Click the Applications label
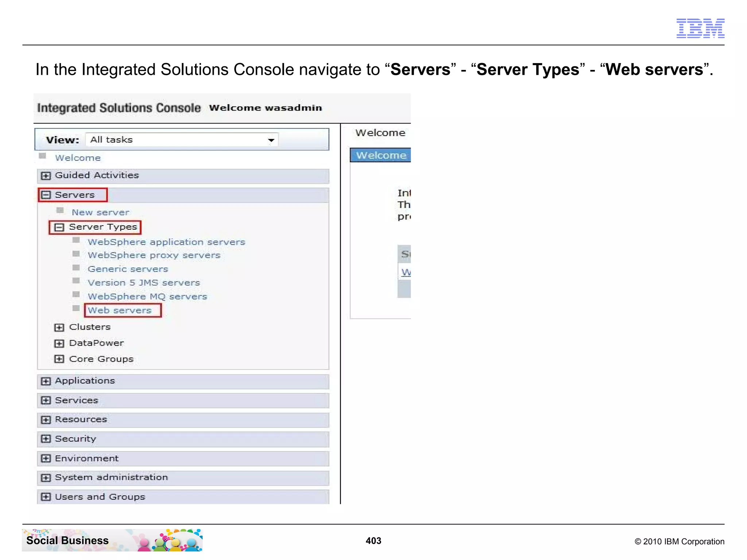This screenshot has width=747, height=560. [85, 381]
